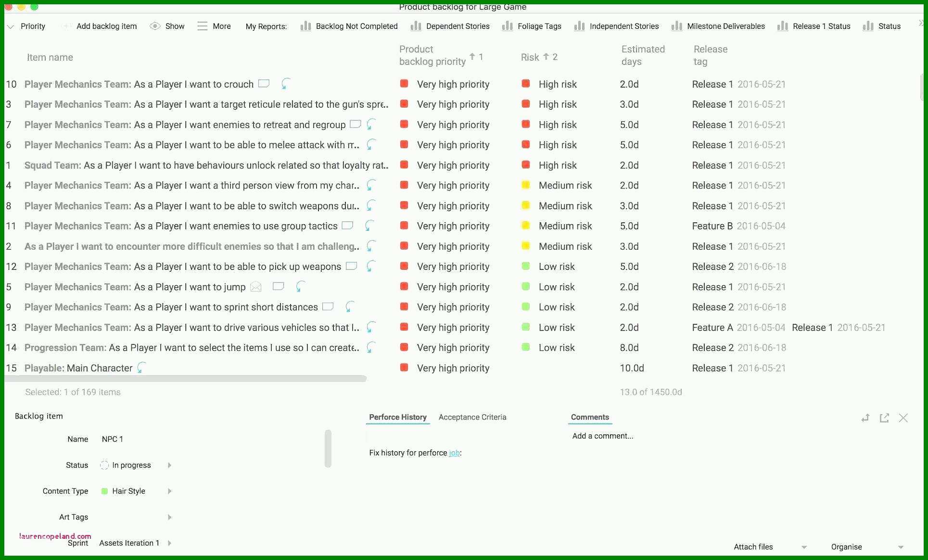Viewport: 928px width, 560px height.
Task: Open the Attach files dropdown
Action: coord(770,547)
